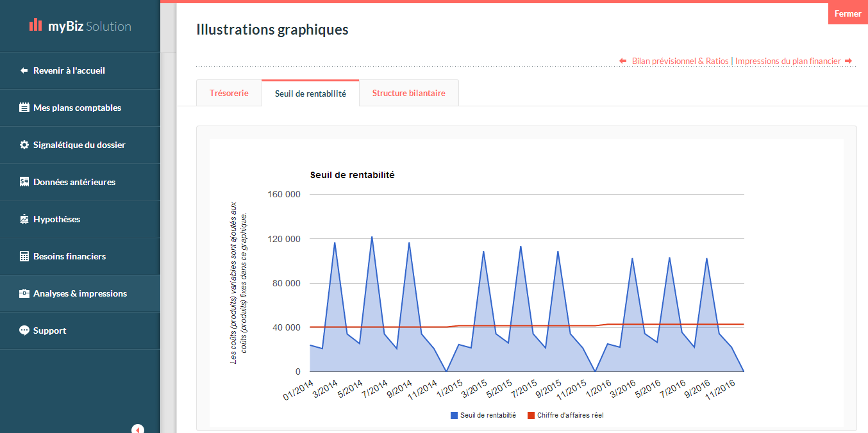Click the 7/2014 x-axis label
The height and width of the screenshot is (433, 868).
tap(376, 389)
